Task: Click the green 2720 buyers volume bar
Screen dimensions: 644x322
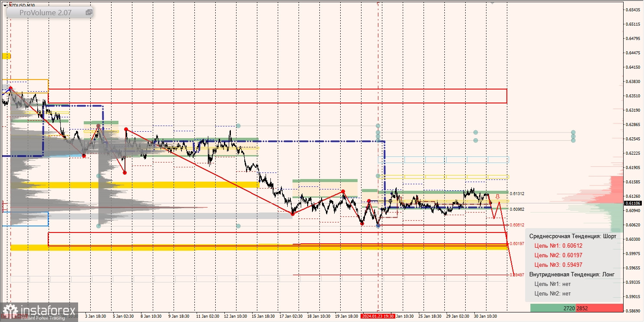Action: click(553, 308)
